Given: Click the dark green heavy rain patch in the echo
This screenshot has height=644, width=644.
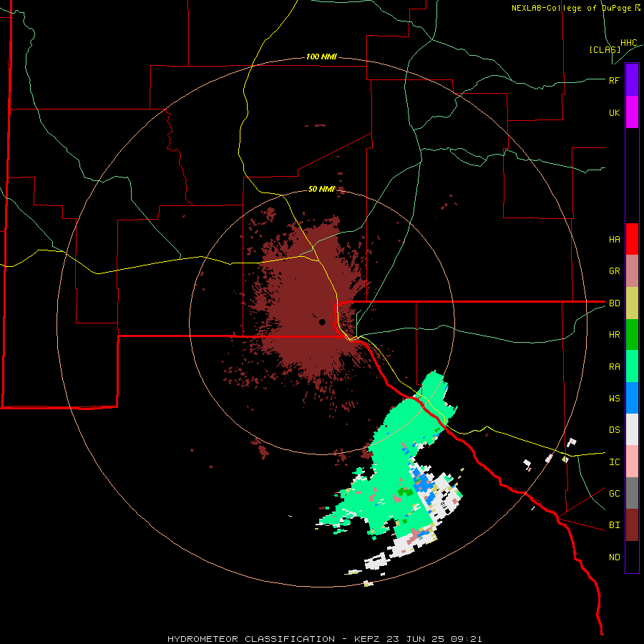Looking at the screenshot, I should point(405,491).
